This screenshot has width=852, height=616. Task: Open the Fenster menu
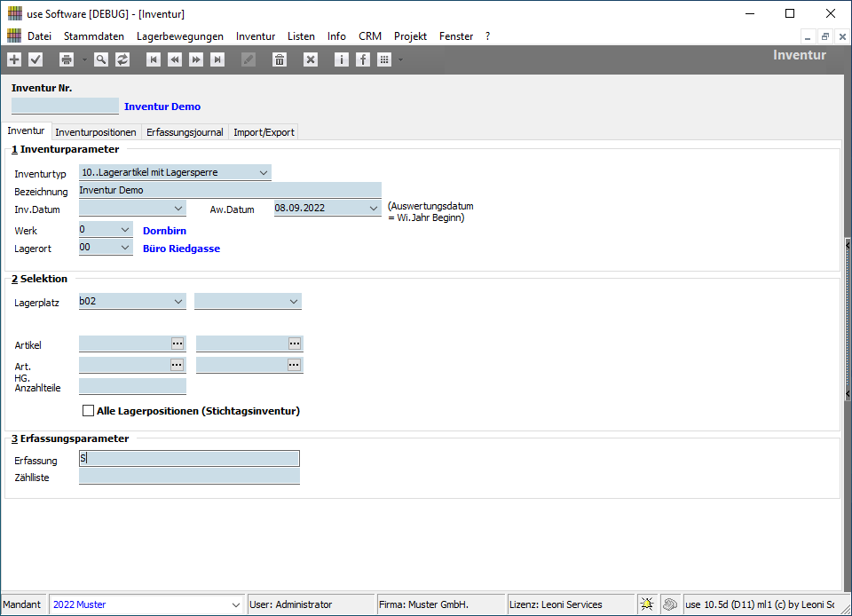coord(456,36)
